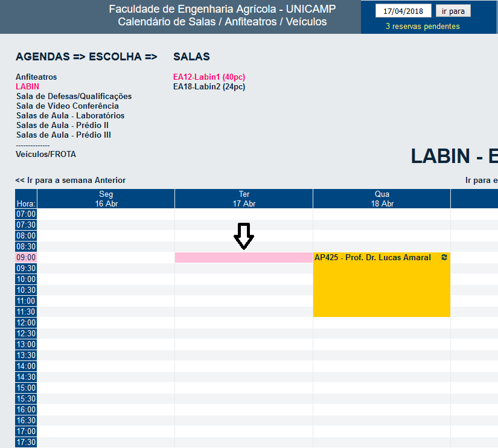Click the Ter 17 Abr column header
This screenshot has width=498, height=448.
tap(244, 199)
